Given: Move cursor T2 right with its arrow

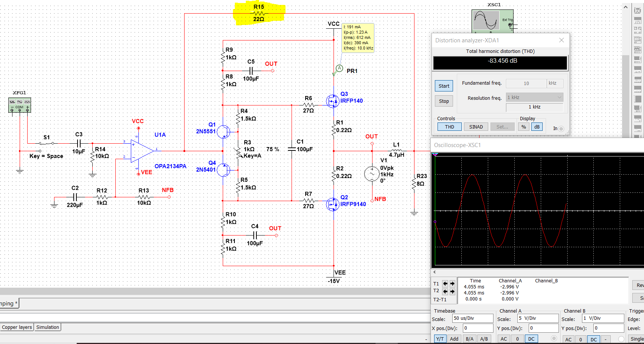Looking at the screenshot, I should pyautogui.click(x=452, y=291).
